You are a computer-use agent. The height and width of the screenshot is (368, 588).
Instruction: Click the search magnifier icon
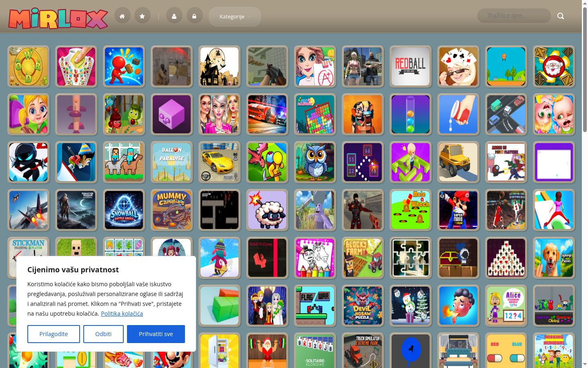[x=561, y=16]
